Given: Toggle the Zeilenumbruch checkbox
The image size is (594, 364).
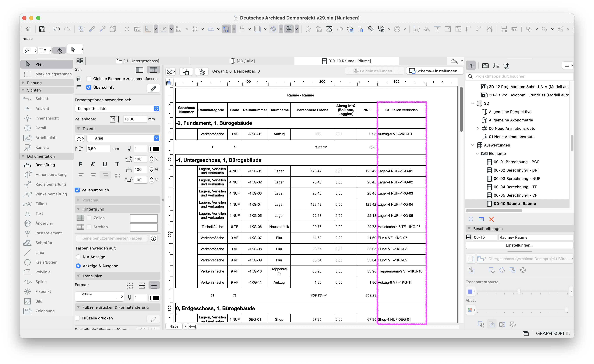Looking at the screenshot, I should pos(77,190).
